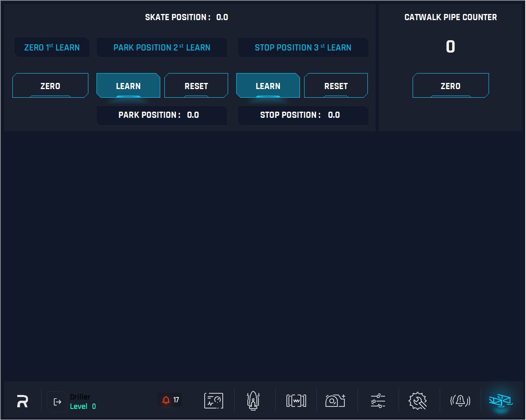This screenshot has height=420, width=526.
Task: Click the ZERO 1st LEARN label
Action: (52, 48)
